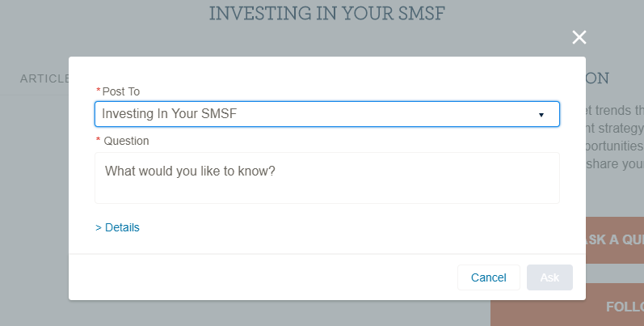Click the background description text at right
Viewport: 644px width, 326px height.
[x=614, y=138]
